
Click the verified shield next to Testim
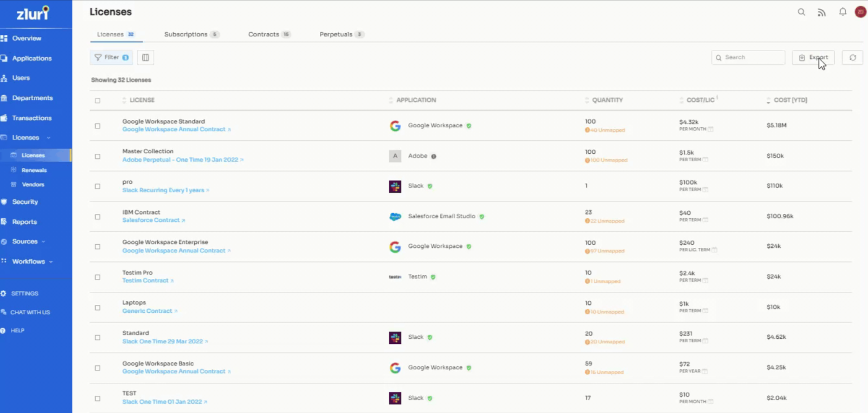pyautogui.click(x=433, y=277)
